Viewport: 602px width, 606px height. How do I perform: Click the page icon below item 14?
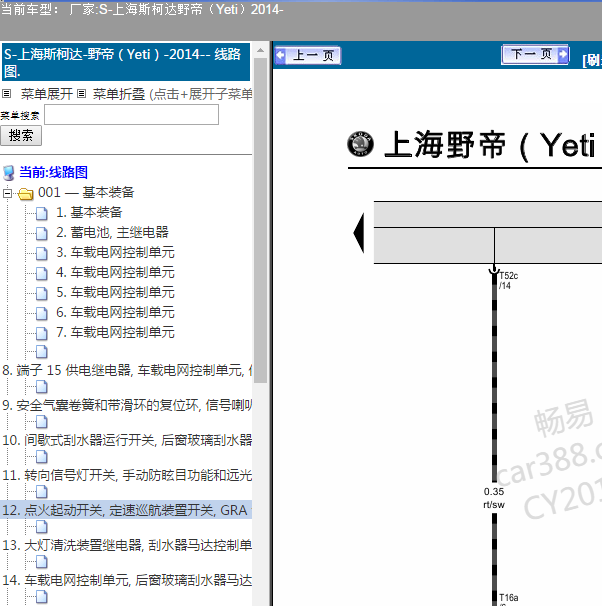coord(42,597)
